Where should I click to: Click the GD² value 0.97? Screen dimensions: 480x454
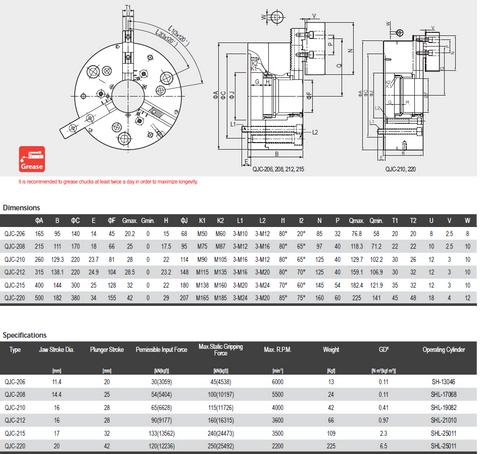click(383, 420)
